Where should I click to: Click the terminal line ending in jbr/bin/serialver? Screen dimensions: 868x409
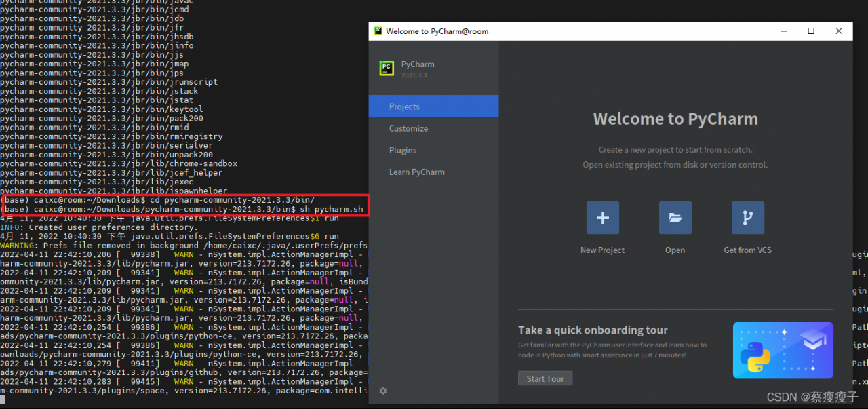point(106,145)
